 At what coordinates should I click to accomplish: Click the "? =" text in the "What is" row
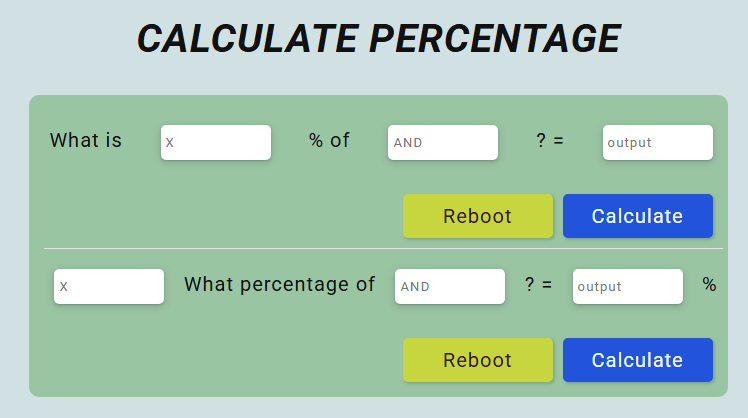550,140
